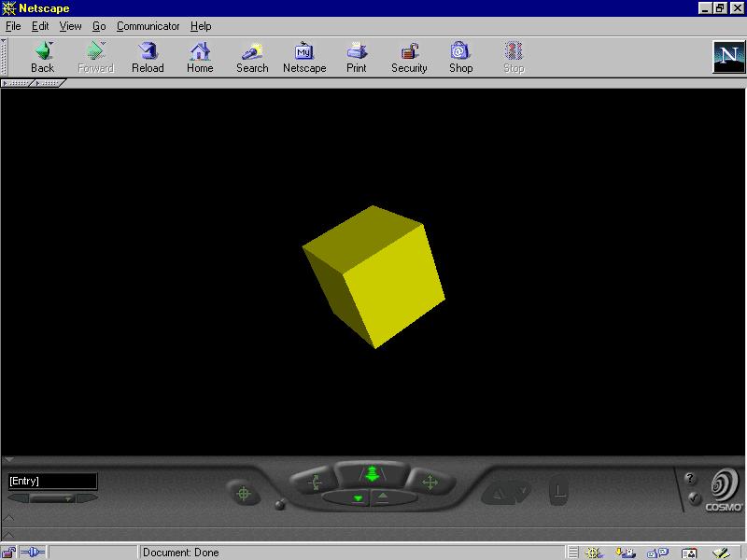This screenshot has height=560, width=747.
Task: Click the navigation toolbar grip handle
Action: tap(4, 57)
